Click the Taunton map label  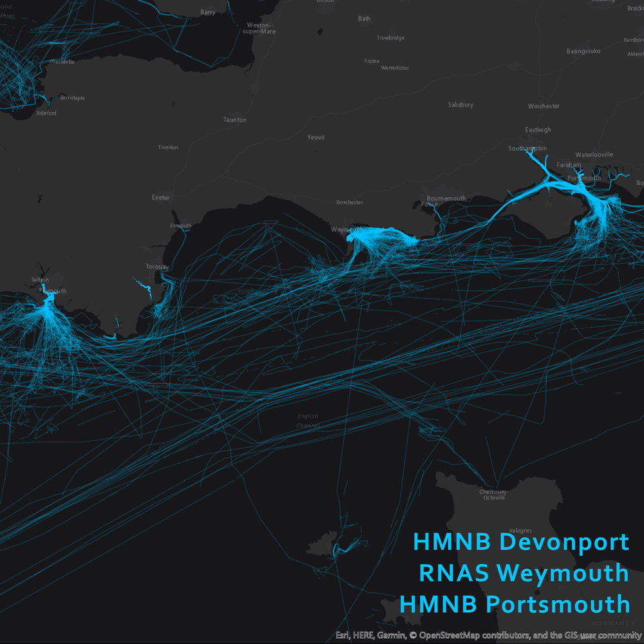(x=235, y=120)
